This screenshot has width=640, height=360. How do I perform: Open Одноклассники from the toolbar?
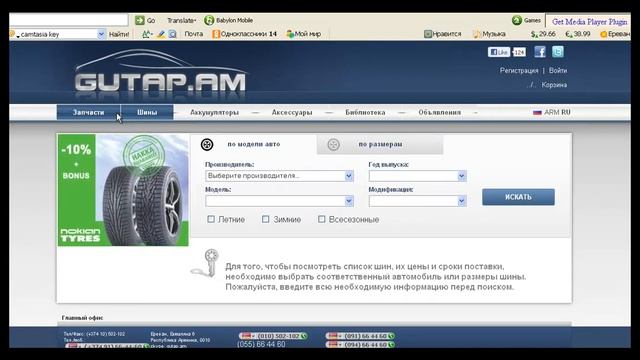[x=244, y=34]
